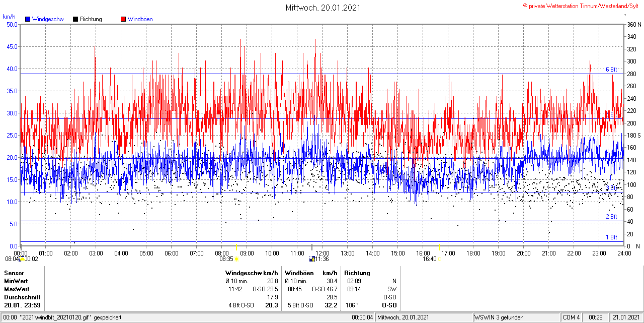
Task: Click the 08:45 max gust time
Action: point(295,289)
